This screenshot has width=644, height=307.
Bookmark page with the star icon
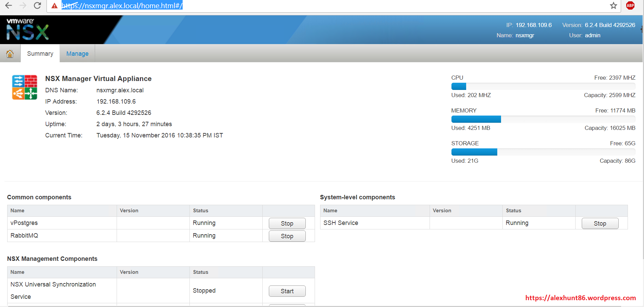[x=614, y=5]
